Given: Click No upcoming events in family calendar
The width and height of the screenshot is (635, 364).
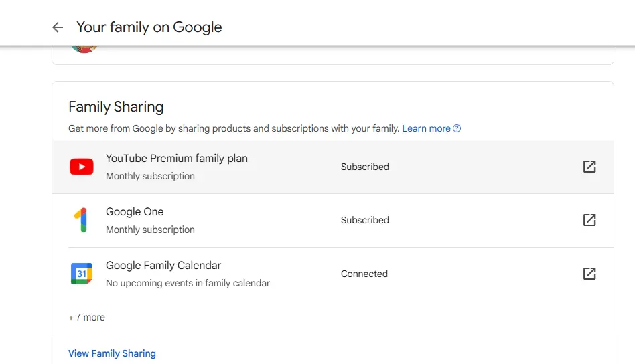Looking at the screenshot, I should point(188,283).
